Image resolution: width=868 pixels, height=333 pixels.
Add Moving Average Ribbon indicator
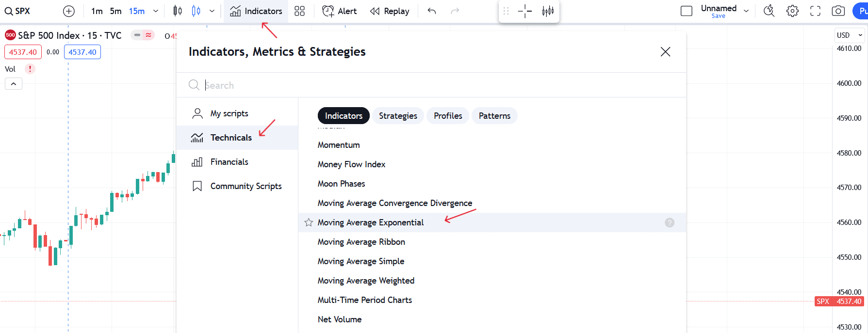point(492,242)
